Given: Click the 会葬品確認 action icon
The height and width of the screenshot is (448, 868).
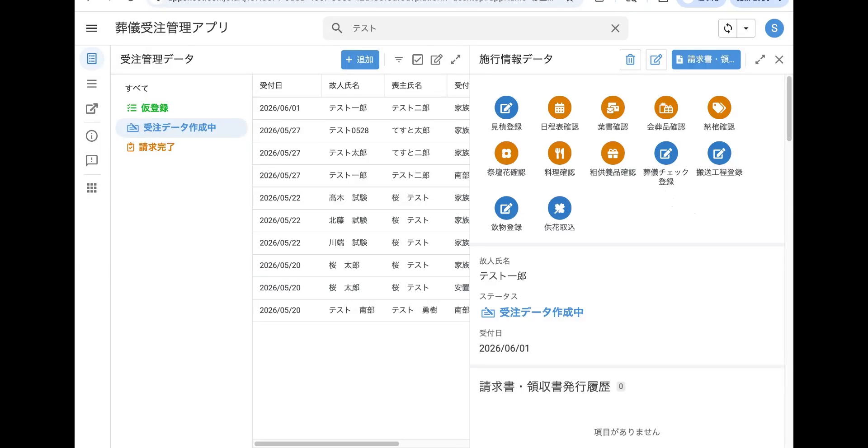Looking at the screenshot, I should pyautogui.click(x=666, y=108).
